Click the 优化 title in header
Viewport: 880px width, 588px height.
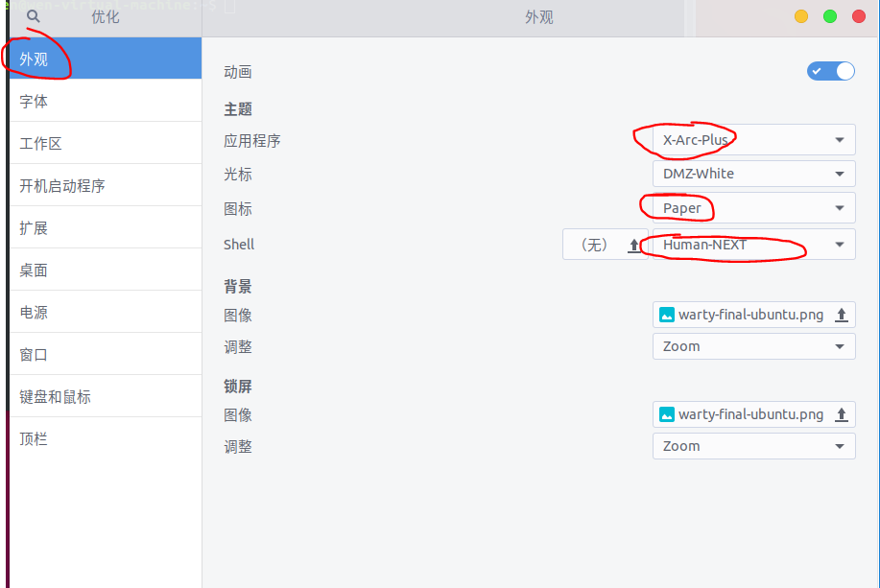(106, 17)
